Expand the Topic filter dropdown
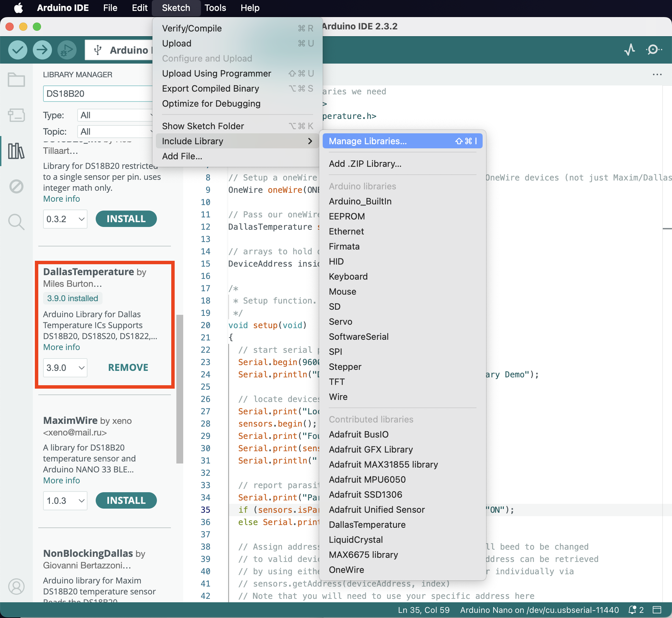672x618 pixels. pyautogui.click(x=115, y=132)
